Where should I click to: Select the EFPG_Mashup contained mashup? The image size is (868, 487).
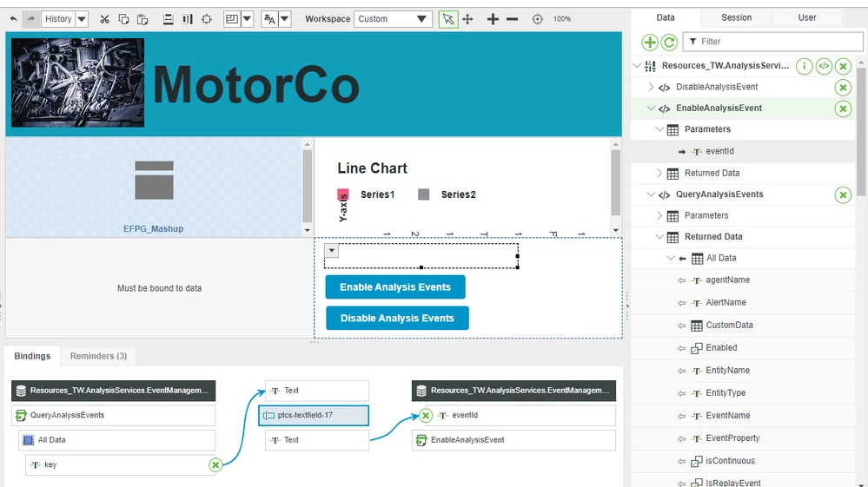(154, 188)
